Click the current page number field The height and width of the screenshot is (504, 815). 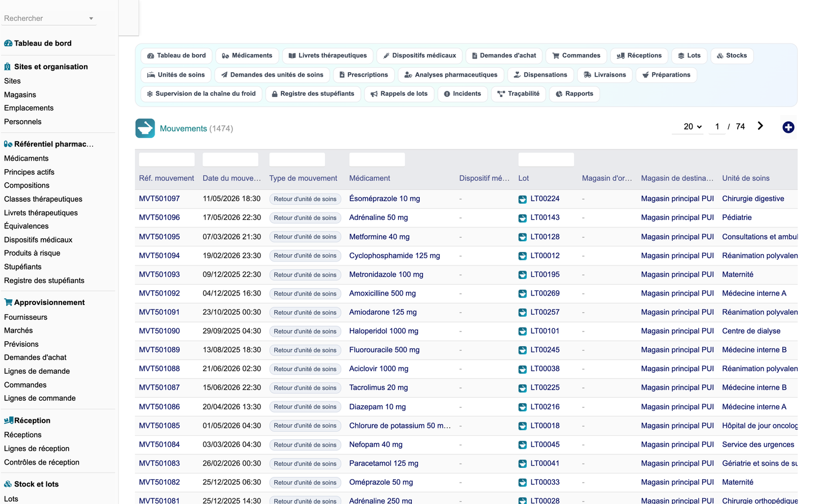point(717,127)
